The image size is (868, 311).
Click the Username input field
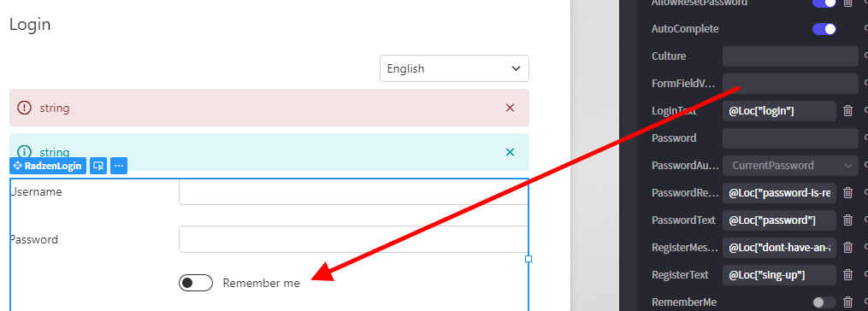(353, 192)
